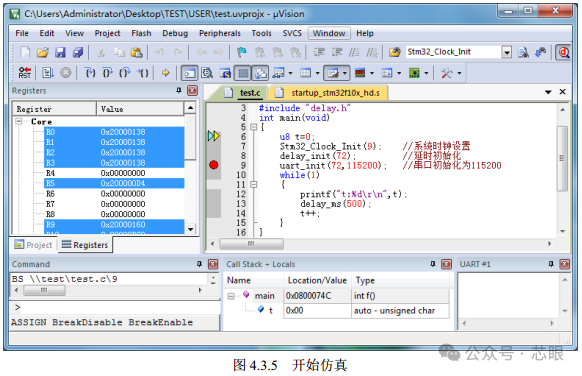
Task: Open the Memory windows dropdown arrow
Action: point(317,73)
